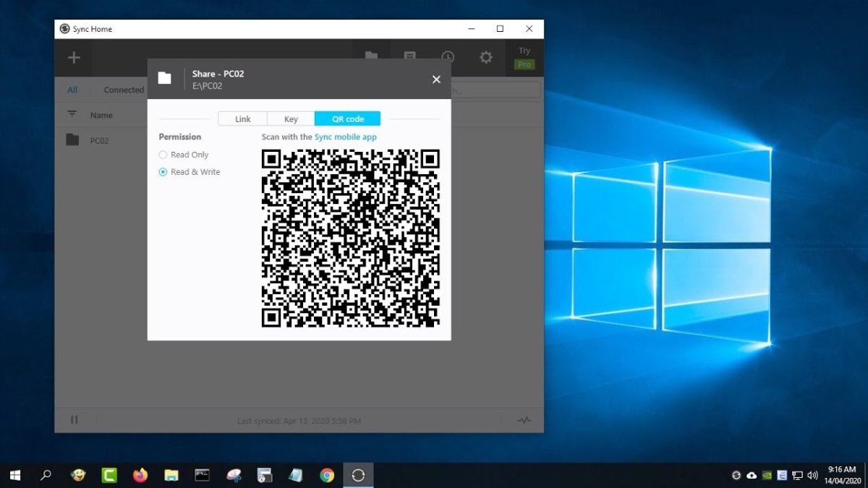
Task: Launch Google Chrome from the taskbar
Action: coord(327,475)
